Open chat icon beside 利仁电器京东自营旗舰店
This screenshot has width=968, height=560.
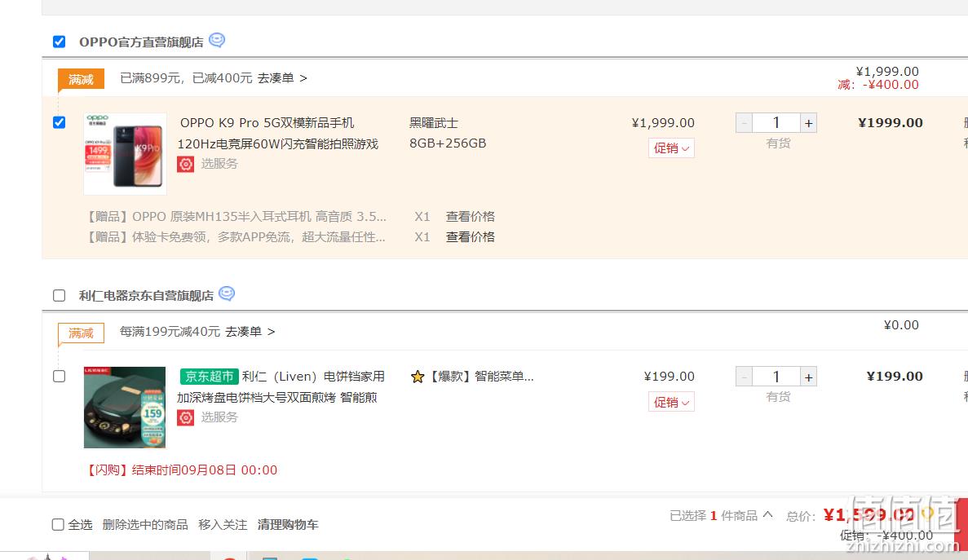pyautogui.click(x=227, y=293)
